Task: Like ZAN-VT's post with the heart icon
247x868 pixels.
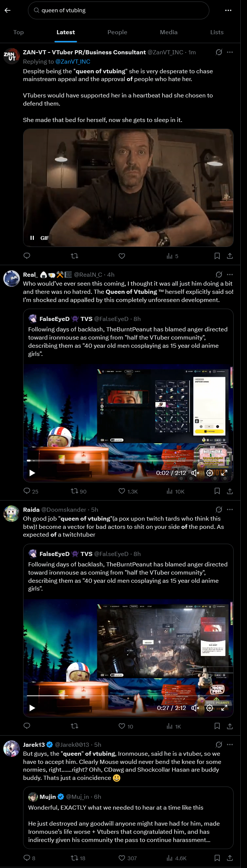Action: pyautogui.click(x=122, y=256)
